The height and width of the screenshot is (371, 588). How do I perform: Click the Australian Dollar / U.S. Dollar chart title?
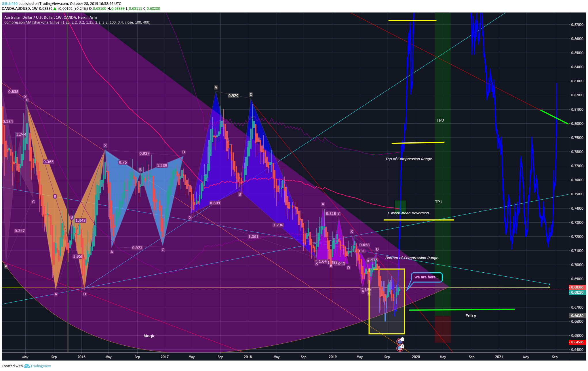(50, 17)
